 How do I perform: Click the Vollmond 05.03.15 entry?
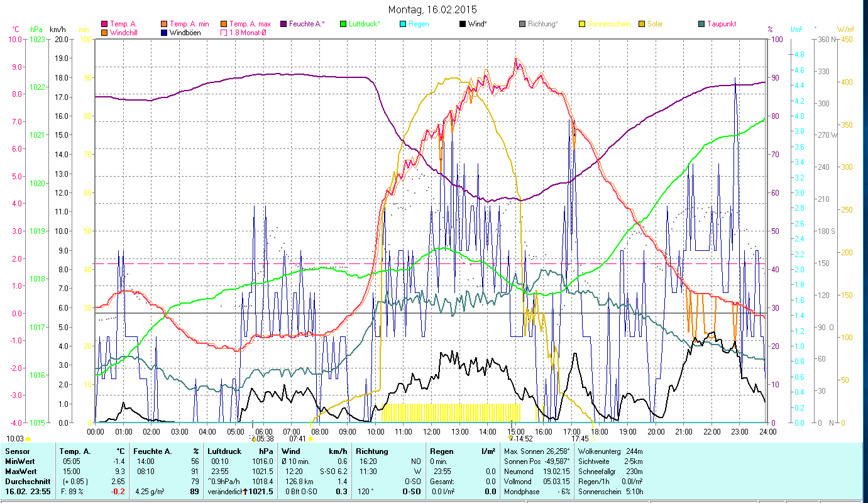(x=537, y=481)
